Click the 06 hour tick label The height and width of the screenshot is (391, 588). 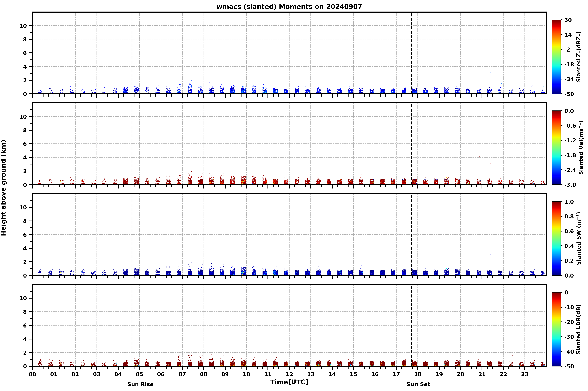pyautogui.click(x=161, y=374)
